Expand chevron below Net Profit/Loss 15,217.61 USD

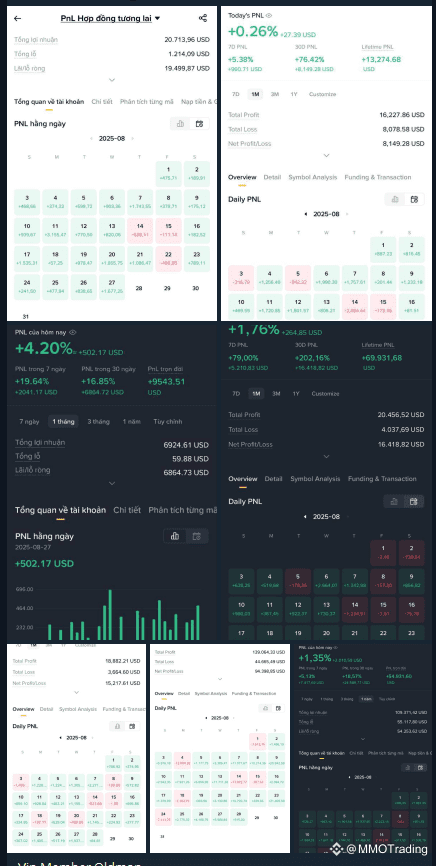tap(76, 692)
